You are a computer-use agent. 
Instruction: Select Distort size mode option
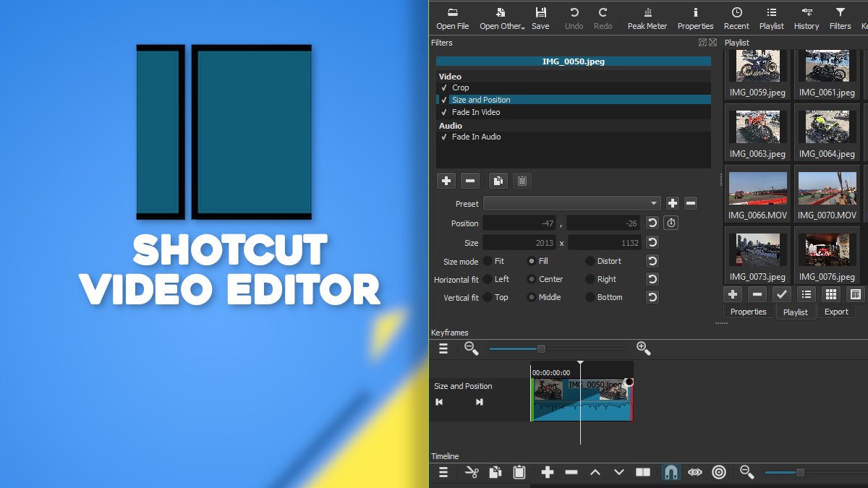[590, 261]
